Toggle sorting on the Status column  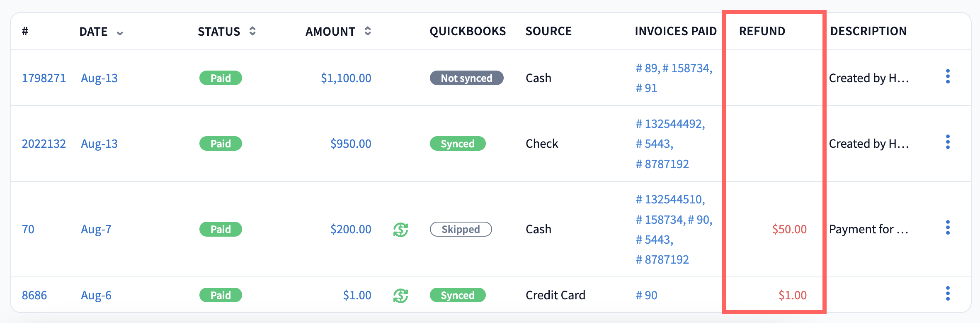(x=252, y=31)
